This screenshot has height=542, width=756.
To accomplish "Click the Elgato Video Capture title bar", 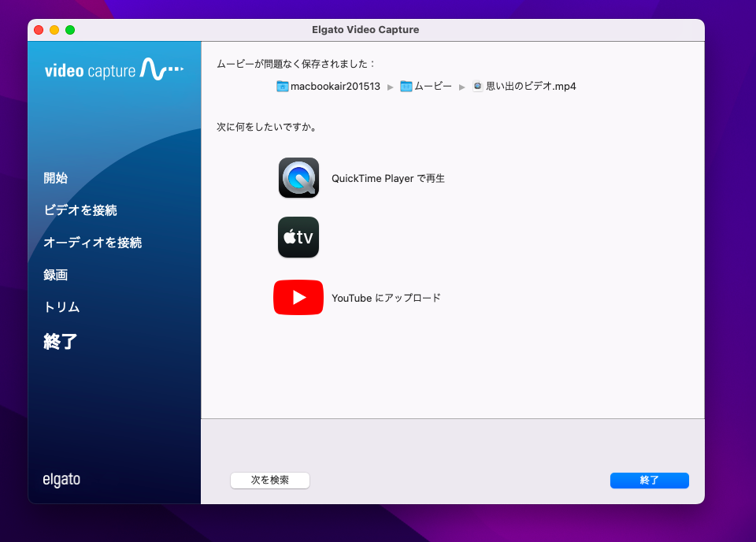I will 365,30.
